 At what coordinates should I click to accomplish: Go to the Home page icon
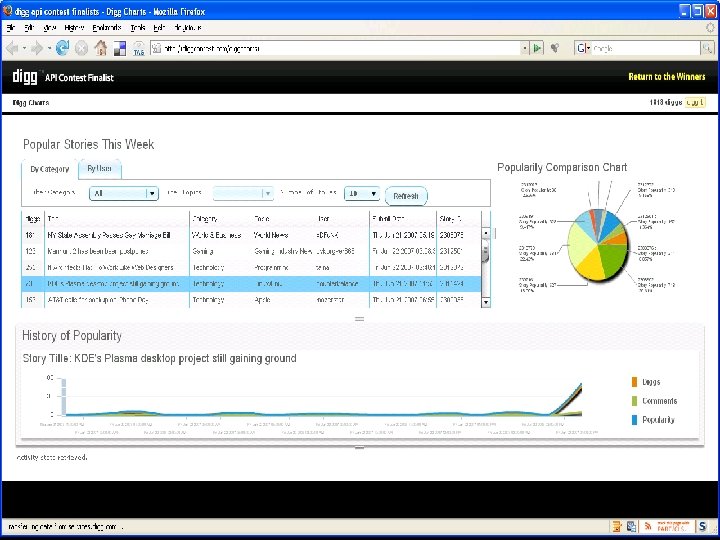pyautogui.click(x=101, y=48)
